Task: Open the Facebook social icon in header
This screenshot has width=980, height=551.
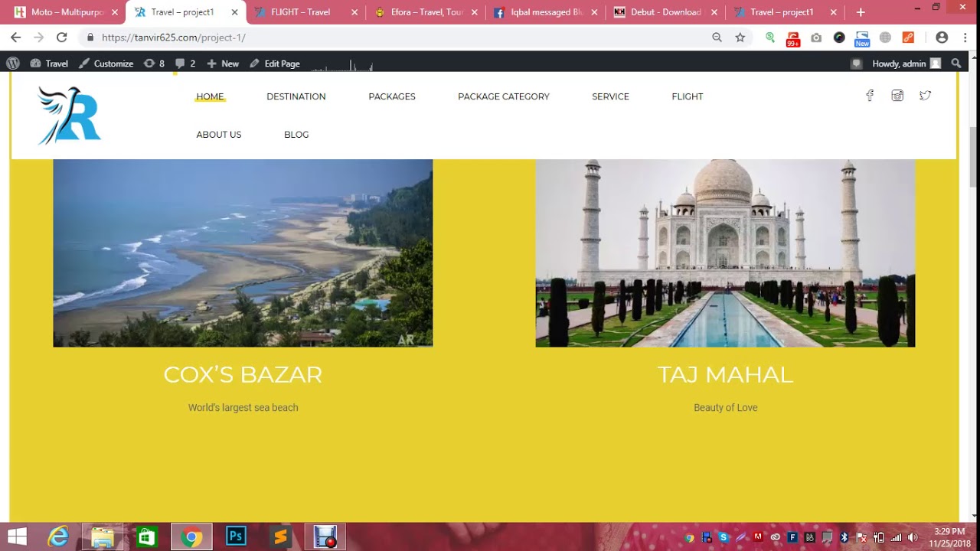Action: tap(870, 96)
